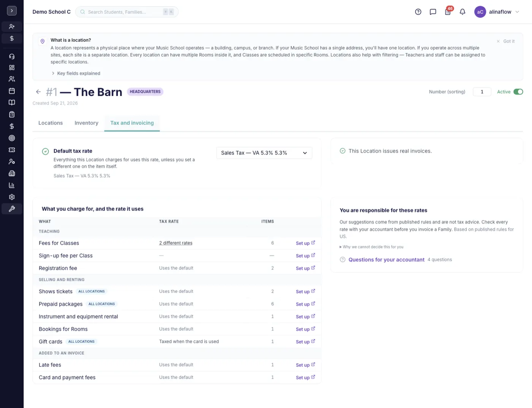Click Set up for Sign-up fee per Class
The width and height of the screenshot is (532, 408).
[x=306, y=256]
